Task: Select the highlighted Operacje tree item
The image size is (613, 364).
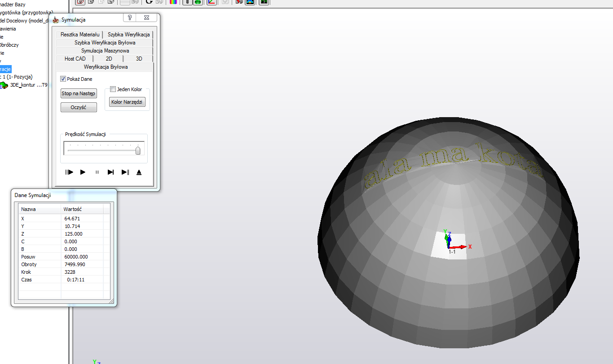Action: [5, 69]
